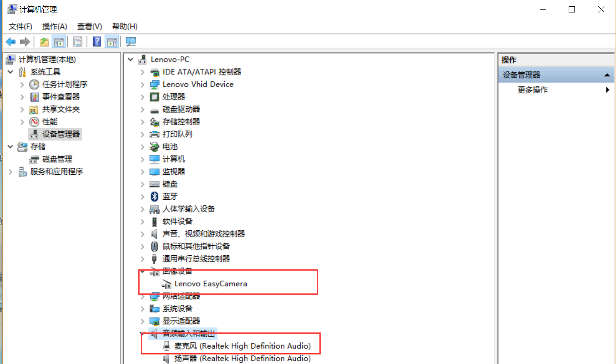616x364 pixels.
Task: Click the camera icon beside Lenovo EasyCamera
Action: click(166, 284)
